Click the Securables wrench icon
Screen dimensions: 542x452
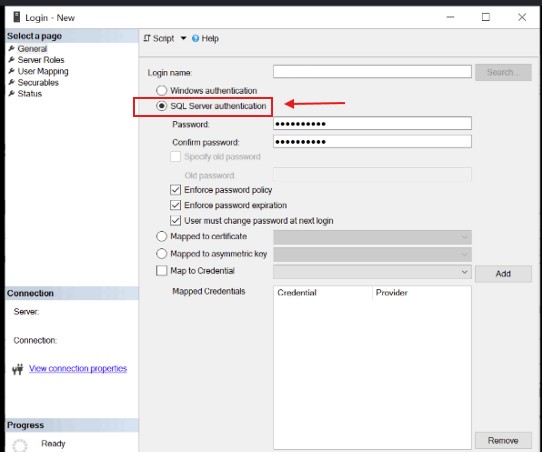[x=12, y=82]
